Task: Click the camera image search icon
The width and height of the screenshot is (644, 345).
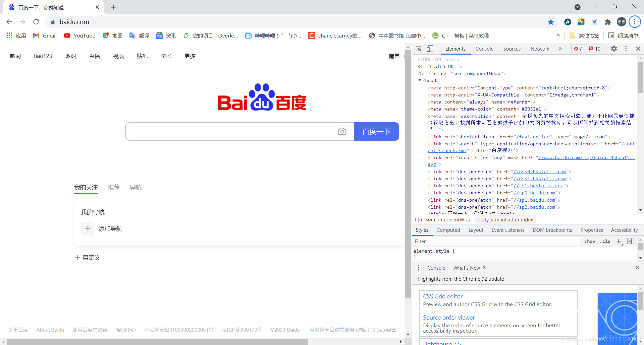Action: pyautogui.click(x=342, y=131)
